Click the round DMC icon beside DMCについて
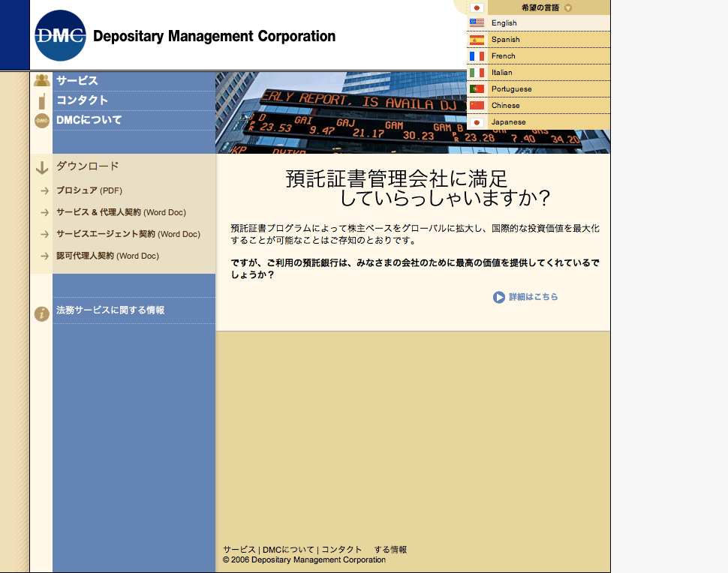The height and width of the screenshot is (573, 728). pos(42,121)
